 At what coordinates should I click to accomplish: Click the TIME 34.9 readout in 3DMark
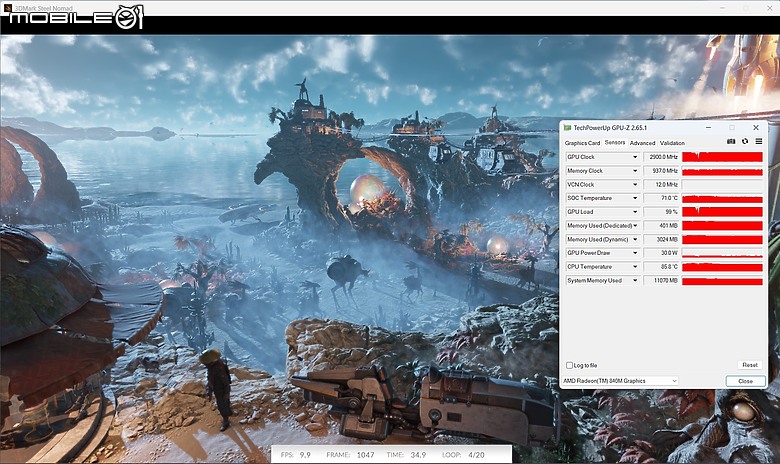tap(406, 455)
